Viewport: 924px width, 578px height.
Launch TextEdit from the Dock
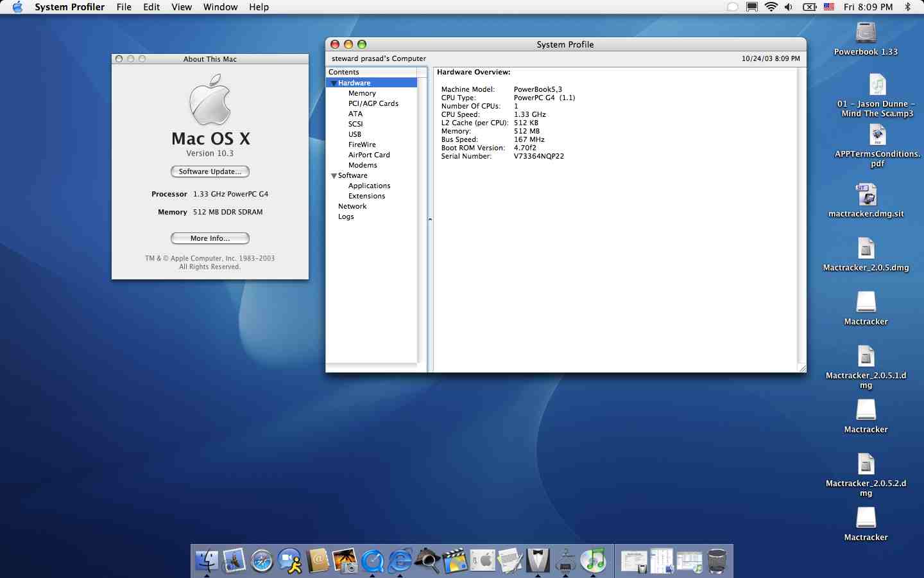point(510,561)
